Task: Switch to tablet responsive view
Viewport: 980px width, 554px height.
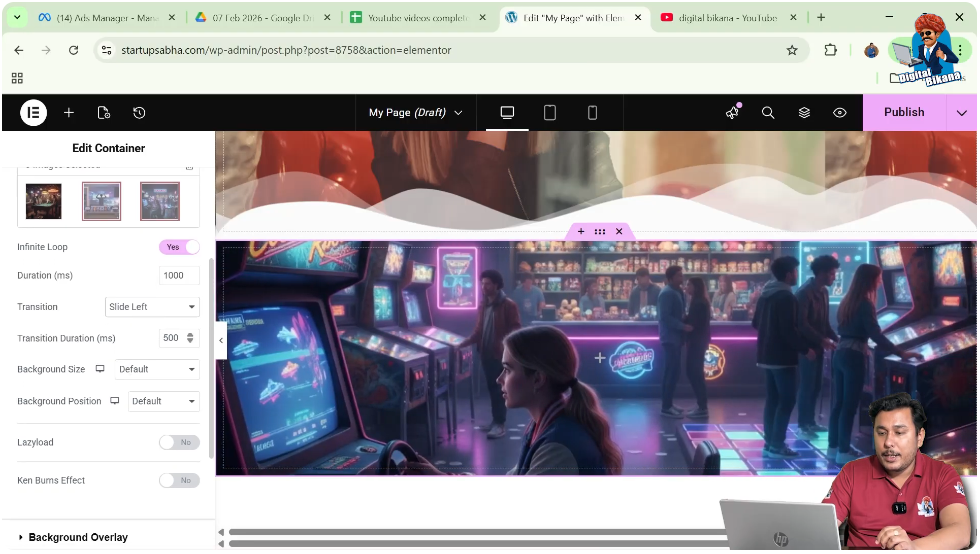Action: [550, 113]
